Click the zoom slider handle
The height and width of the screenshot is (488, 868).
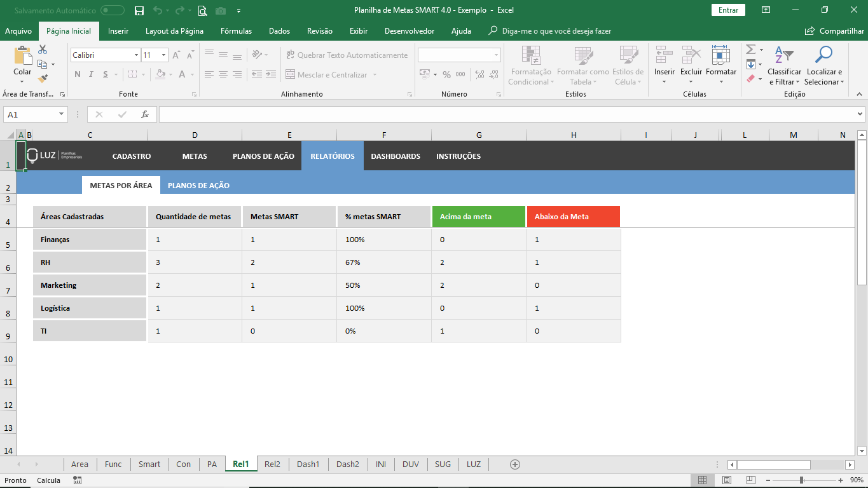click(801, 480)
